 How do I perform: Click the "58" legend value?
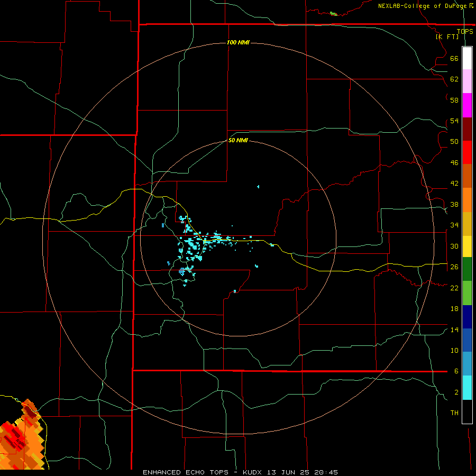[454, 100]
